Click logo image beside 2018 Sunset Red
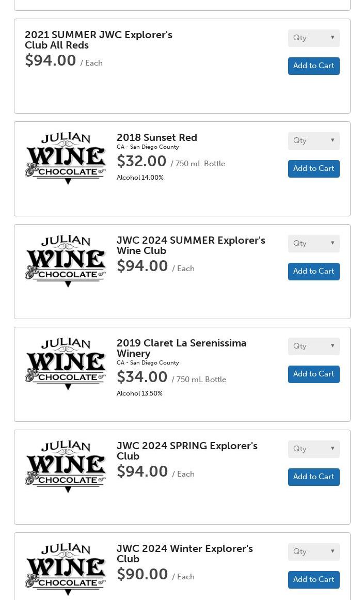The width and height of the screenshot is (364, 600). click(66, 159)
